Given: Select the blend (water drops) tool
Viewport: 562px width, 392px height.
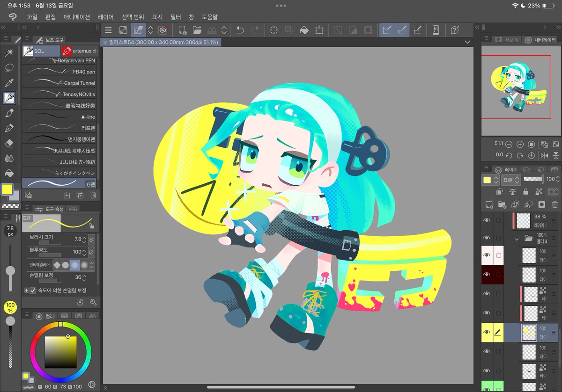Looking at the screenshot, I should 9,158.
